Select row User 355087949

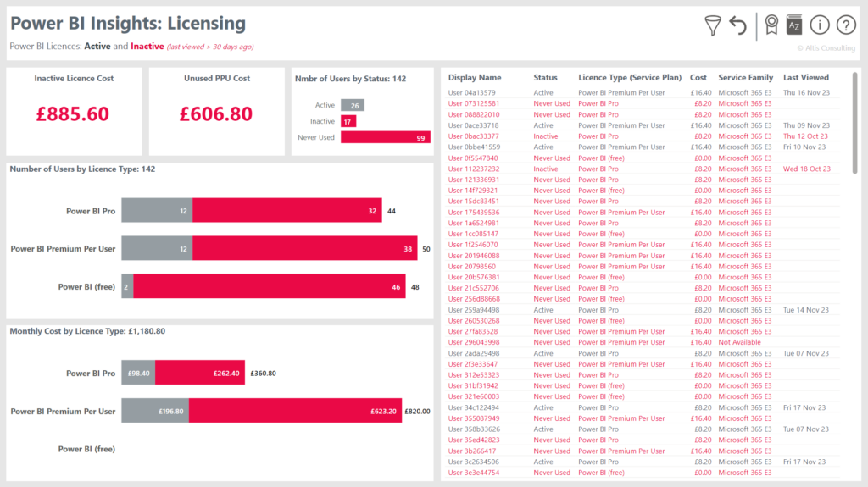pyautogui.click(x=643, y=418)
